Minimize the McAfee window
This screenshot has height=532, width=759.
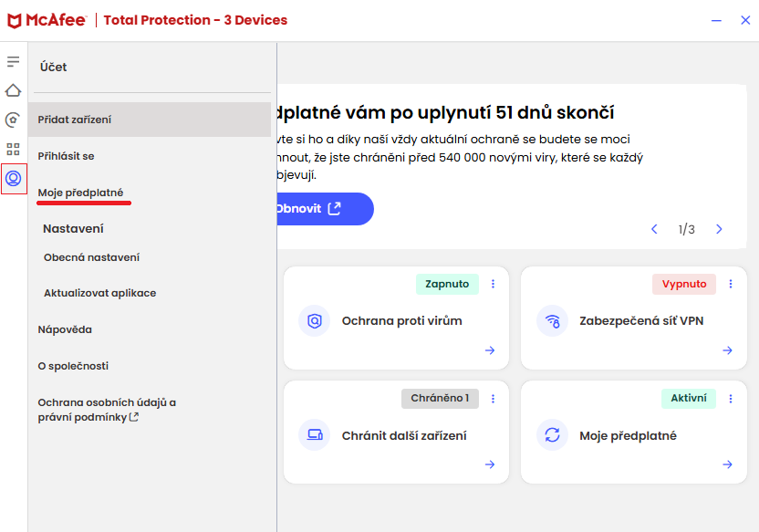coord(716,20)
